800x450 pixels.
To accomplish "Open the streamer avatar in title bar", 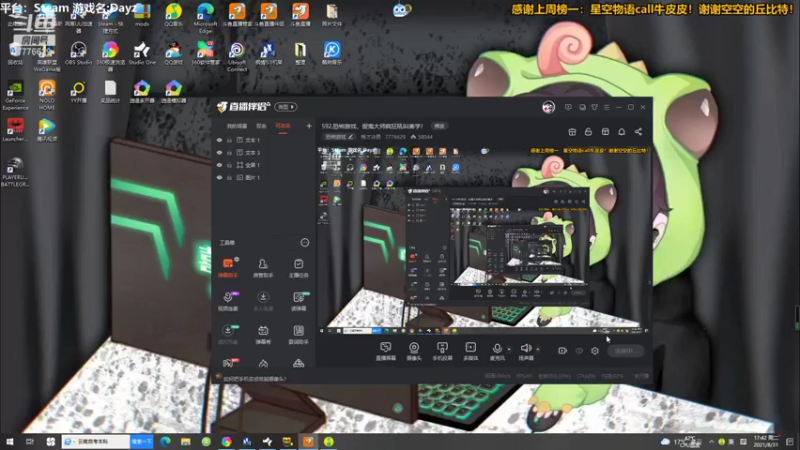I will [548, 107].
